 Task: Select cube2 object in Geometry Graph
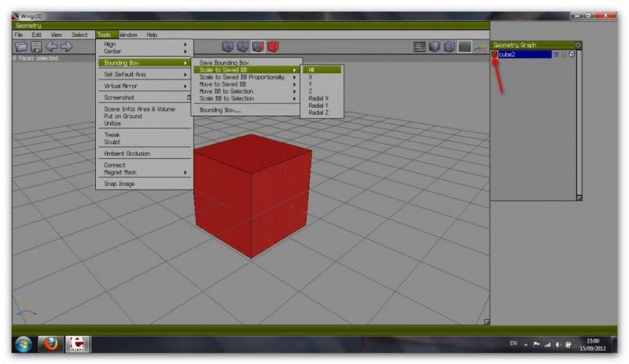tap(523, 55)
